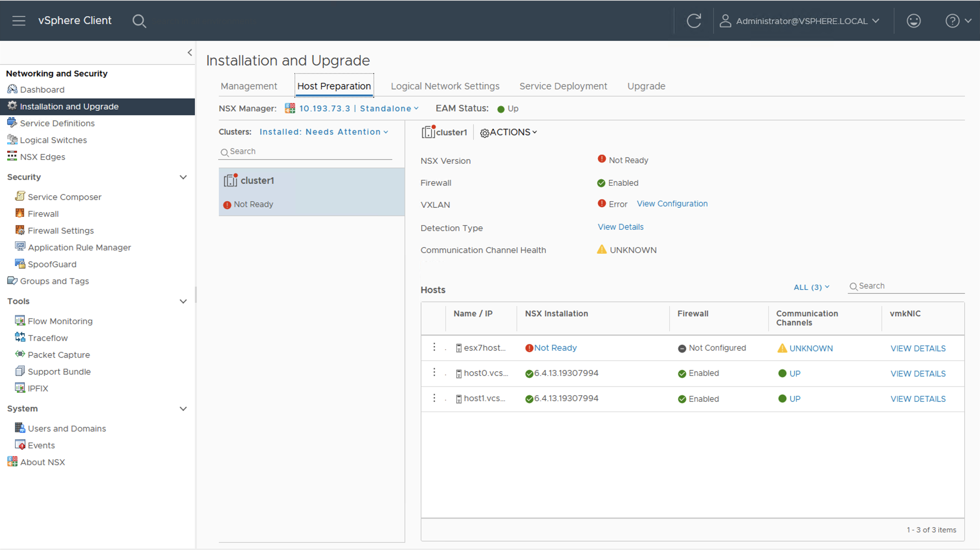Open Installed: Needs Attention clusters filter

click(323, 132)
